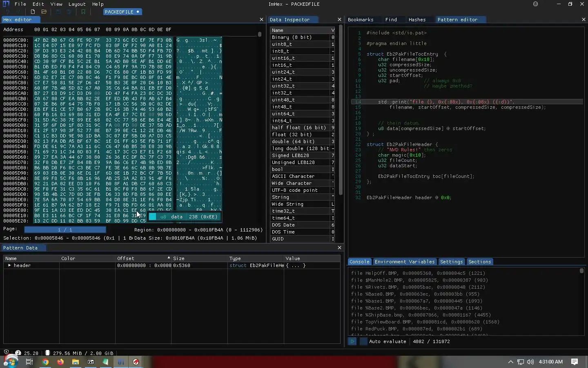Select the uint32_t row in Data Inspector

pos(302,86)
